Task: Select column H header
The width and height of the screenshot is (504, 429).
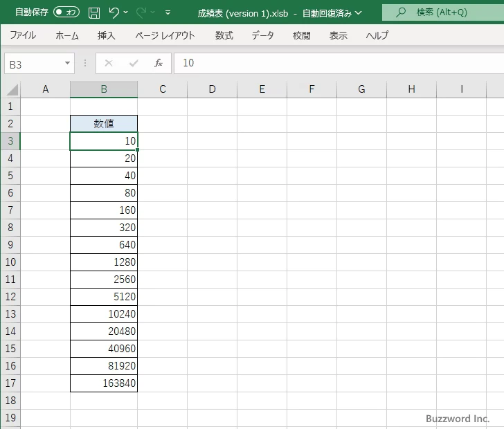Action: tap(411, 89)
